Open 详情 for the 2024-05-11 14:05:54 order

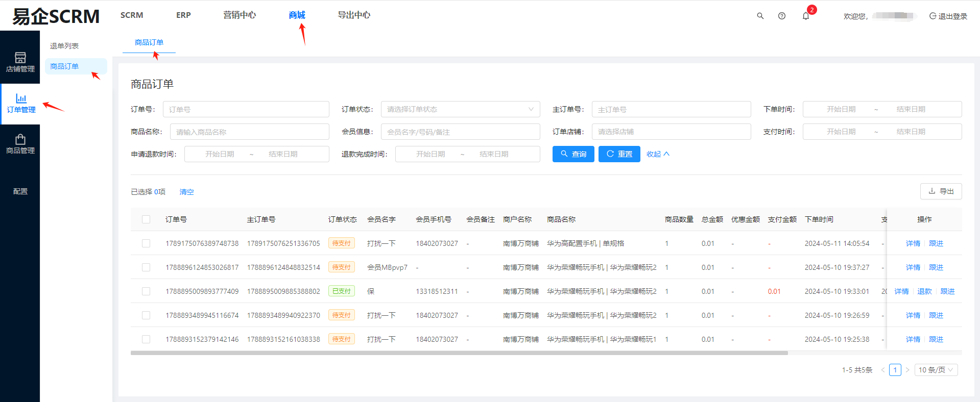[913, 243]
